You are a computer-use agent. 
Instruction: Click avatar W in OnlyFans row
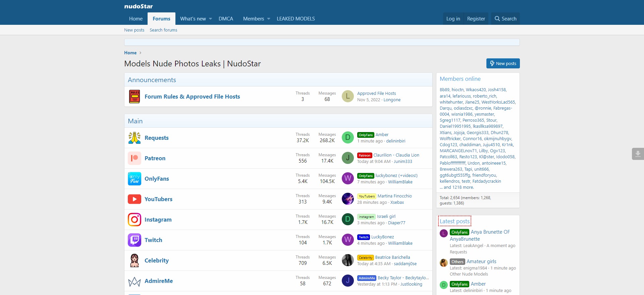coord(348,178)
